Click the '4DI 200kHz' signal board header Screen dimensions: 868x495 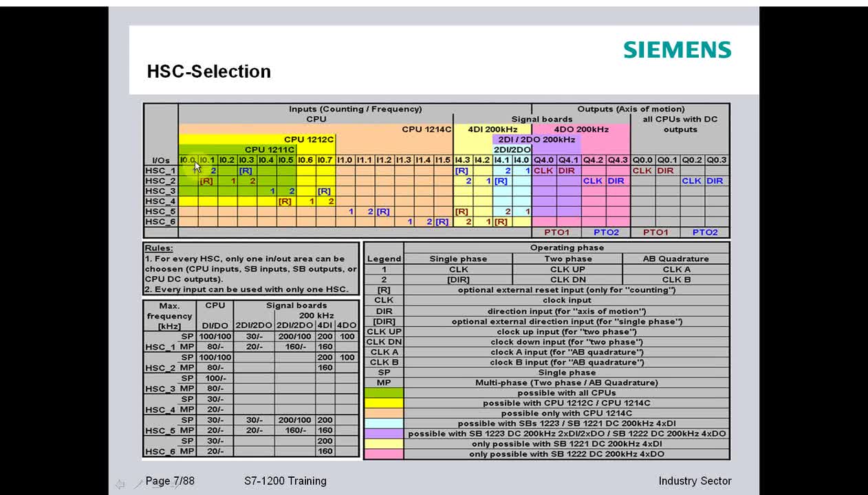point(492,129)
